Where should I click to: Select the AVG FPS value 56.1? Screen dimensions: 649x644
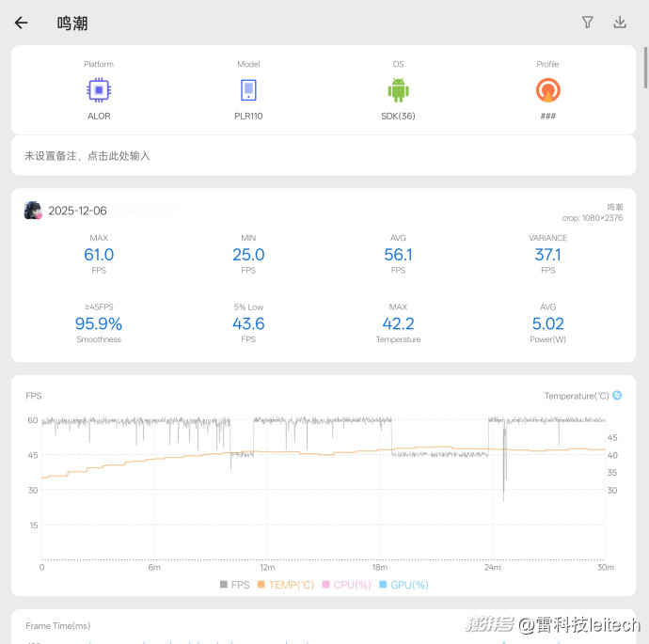(398, 255)
